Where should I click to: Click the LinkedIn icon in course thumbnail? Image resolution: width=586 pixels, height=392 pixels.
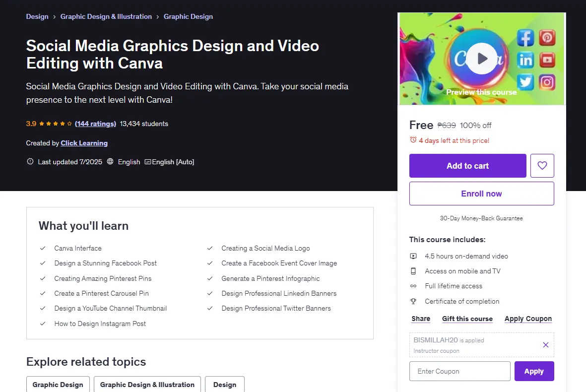coord(525,60)
